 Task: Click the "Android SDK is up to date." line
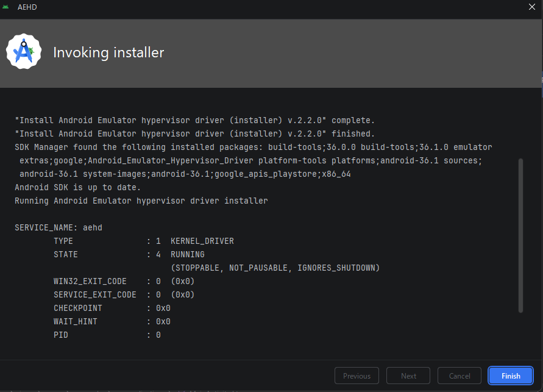(x=78, y=187)
